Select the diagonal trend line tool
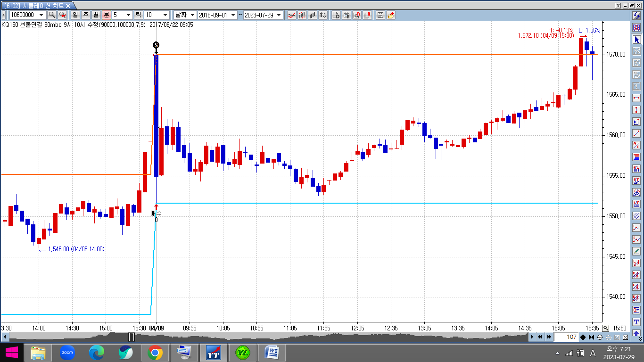The width and height of the screenshot is (644, 362). pos(636,133)
